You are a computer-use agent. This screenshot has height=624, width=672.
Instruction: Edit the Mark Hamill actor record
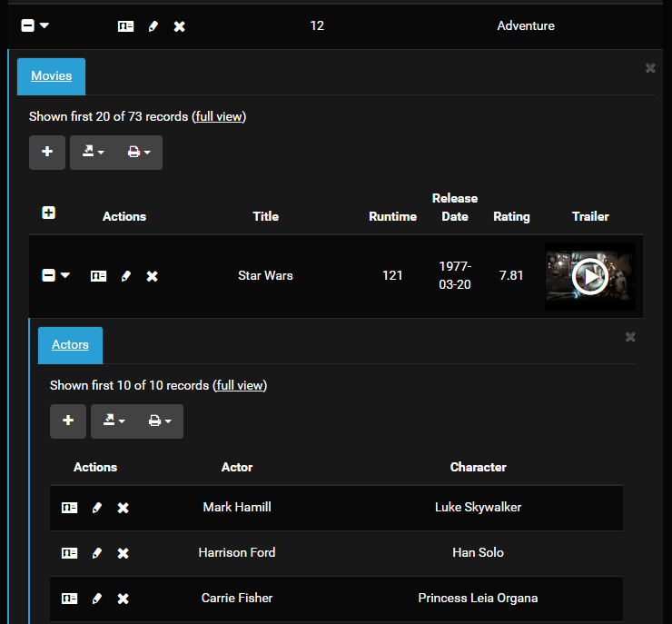pyautogui.click(x=97, y=508)
